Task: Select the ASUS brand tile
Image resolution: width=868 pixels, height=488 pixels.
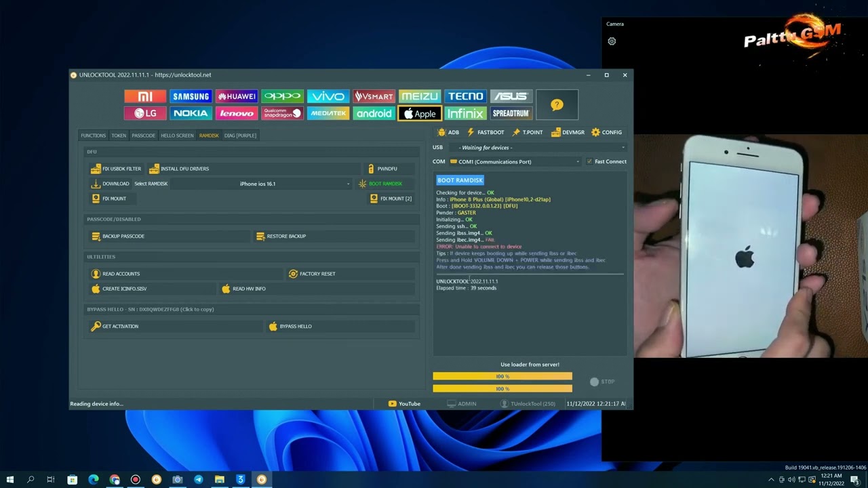Action: coord(511,96)
